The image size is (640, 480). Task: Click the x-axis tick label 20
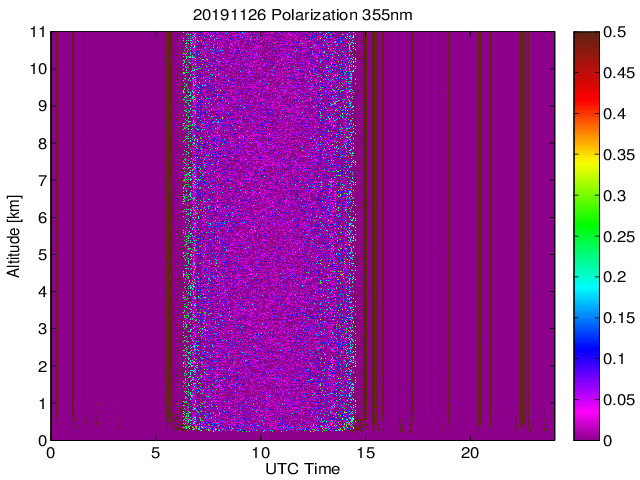click(470, 453)
